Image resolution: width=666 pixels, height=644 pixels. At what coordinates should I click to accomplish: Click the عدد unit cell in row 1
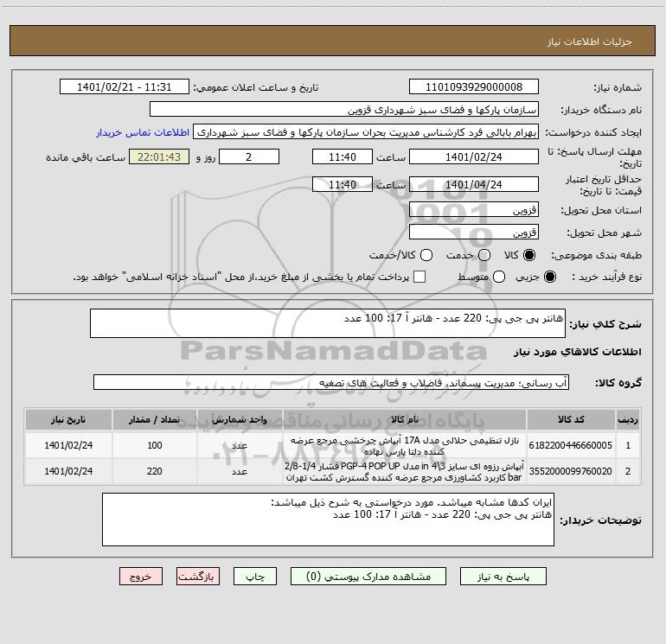point(240,445)
